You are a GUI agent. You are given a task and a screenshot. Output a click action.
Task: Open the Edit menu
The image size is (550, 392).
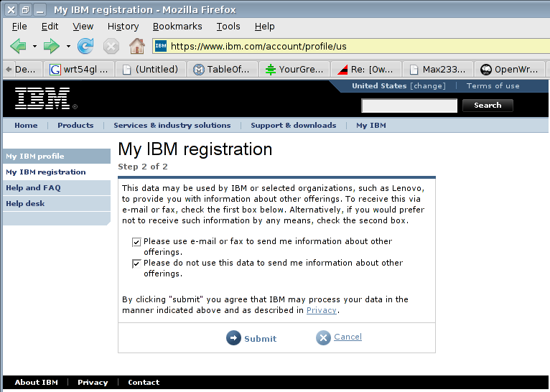(x=50, y=27)
